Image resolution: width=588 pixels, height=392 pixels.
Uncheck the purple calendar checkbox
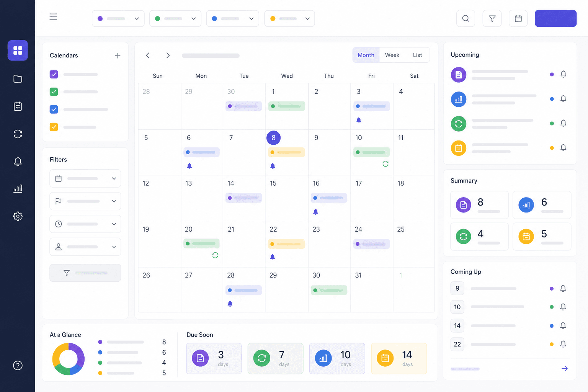pyautogui.click(x=54, y=74)
